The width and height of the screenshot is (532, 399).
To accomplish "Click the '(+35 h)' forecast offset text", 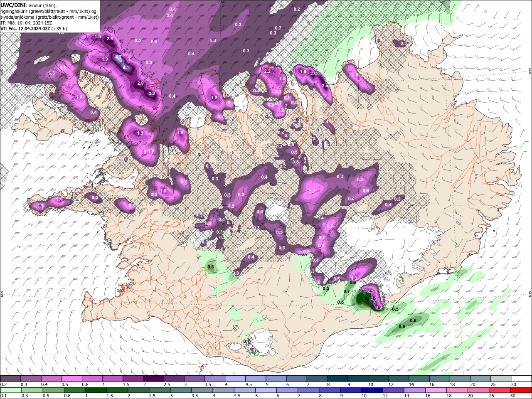I will click(x=59, y=29).
